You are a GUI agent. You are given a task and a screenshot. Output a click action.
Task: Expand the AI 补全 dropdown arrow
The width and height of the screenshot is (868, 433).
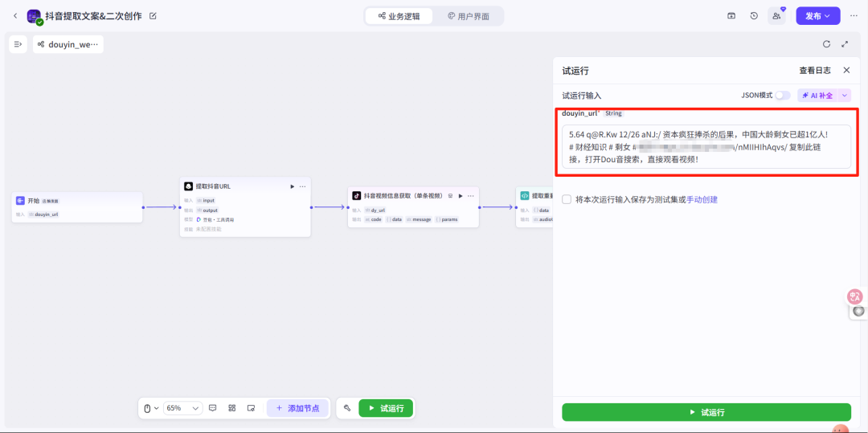(x=845, y=95)
